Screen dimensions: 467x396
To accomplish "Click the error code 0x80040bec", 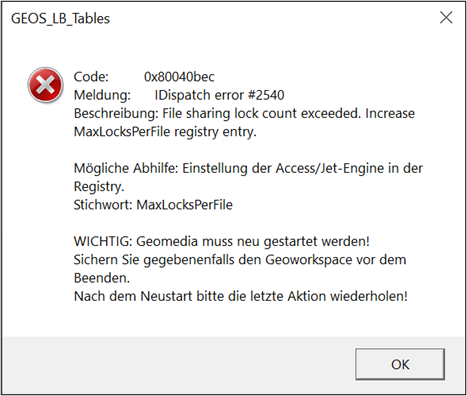I will click(x=179, y=77).
